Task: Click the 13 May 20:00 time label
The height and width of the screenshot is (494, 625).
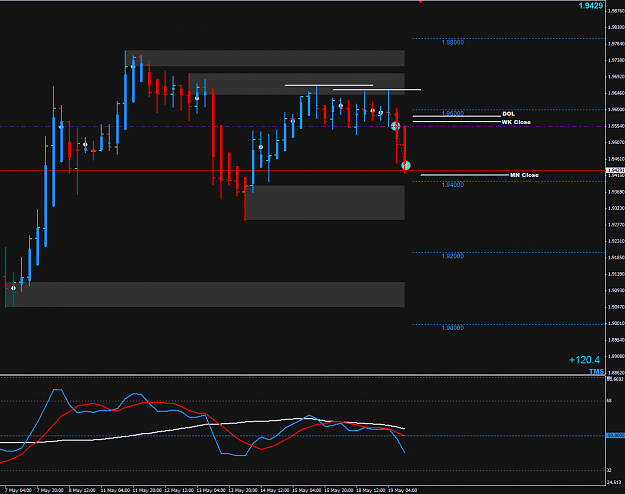Action: pos(243,490)
